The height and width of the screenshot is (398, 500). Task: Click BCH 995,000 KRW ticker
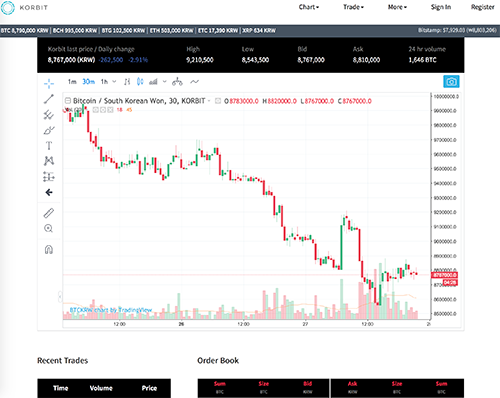tap(75, 30)
